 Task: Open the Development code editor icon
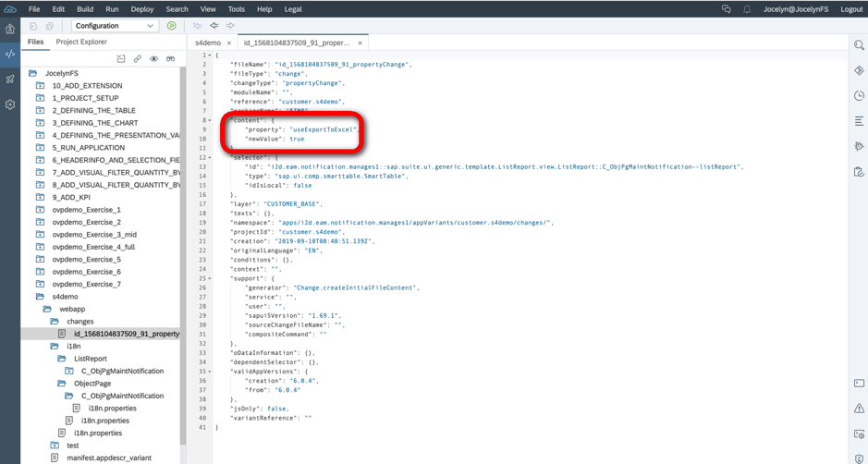[x=10, y=54]
